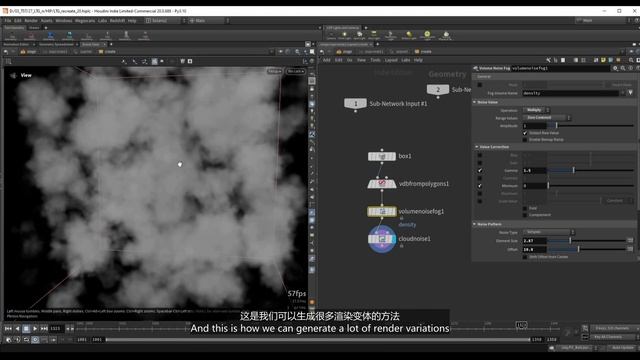Image resolution: width=640 pixels, height=360 pixels.
Task: Open the Operation dropdown set to Multiply
Action: pos(536,110)
